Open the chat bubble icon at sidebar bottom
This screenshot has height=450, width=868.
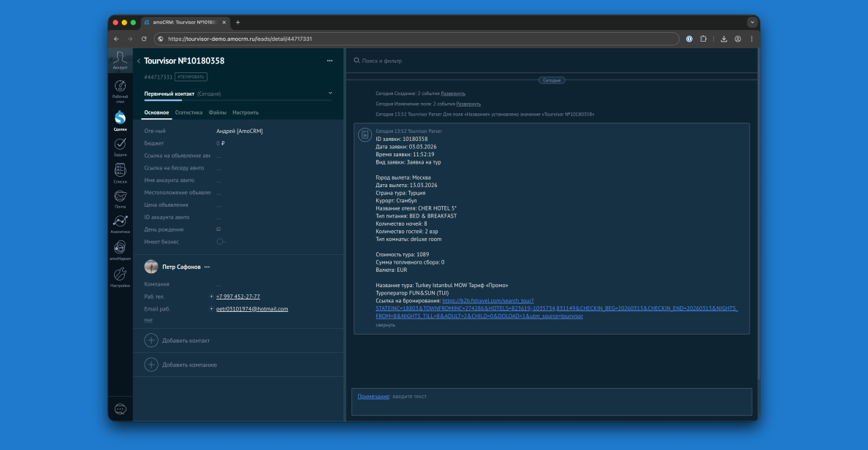(121, 408)
